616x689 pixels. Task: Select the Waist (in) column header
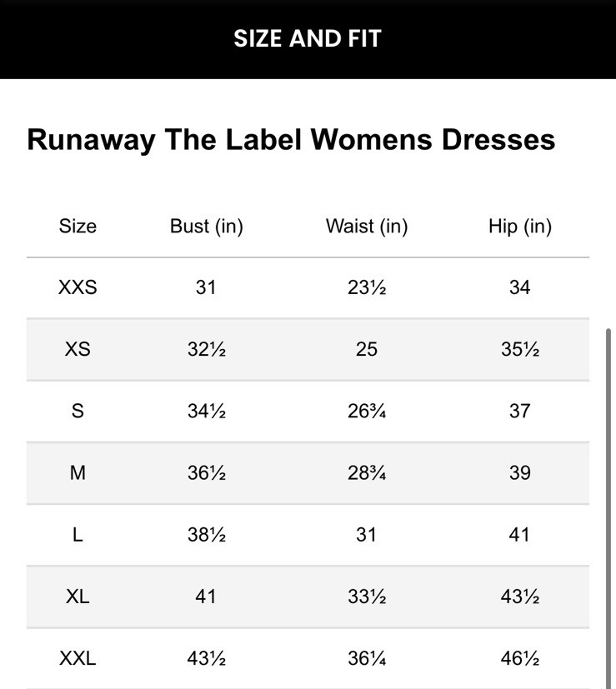click(x=367, y=226)
